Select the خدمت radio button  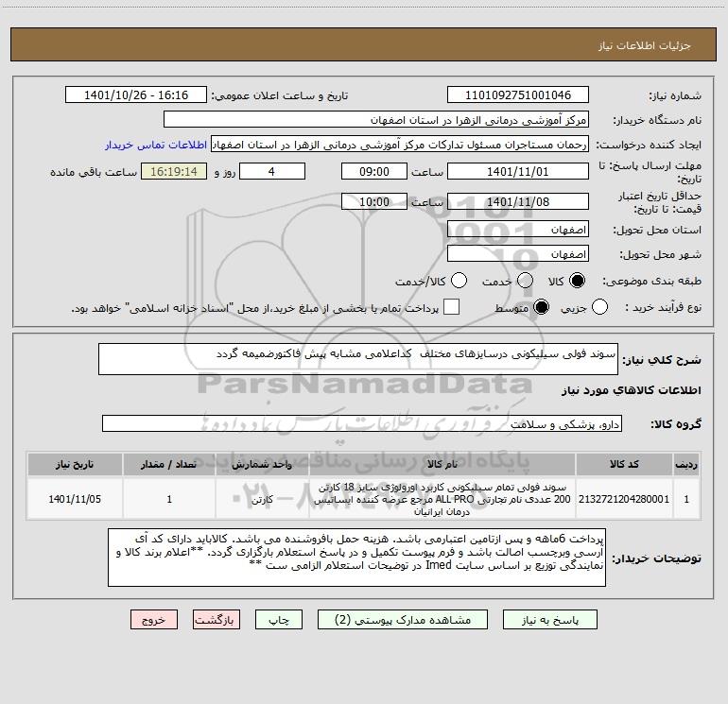click(x=525, y=281)
